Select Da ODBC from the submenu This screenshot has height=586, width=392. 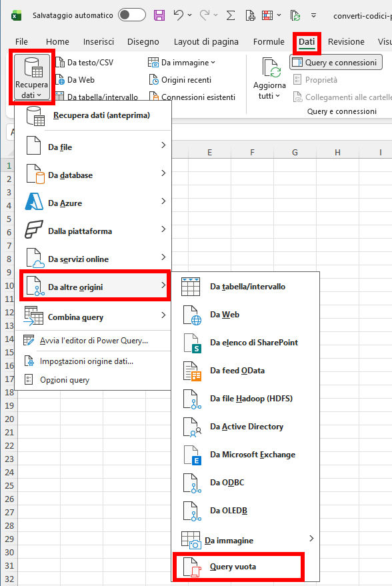pyautogui.click(x=245, y=483)
